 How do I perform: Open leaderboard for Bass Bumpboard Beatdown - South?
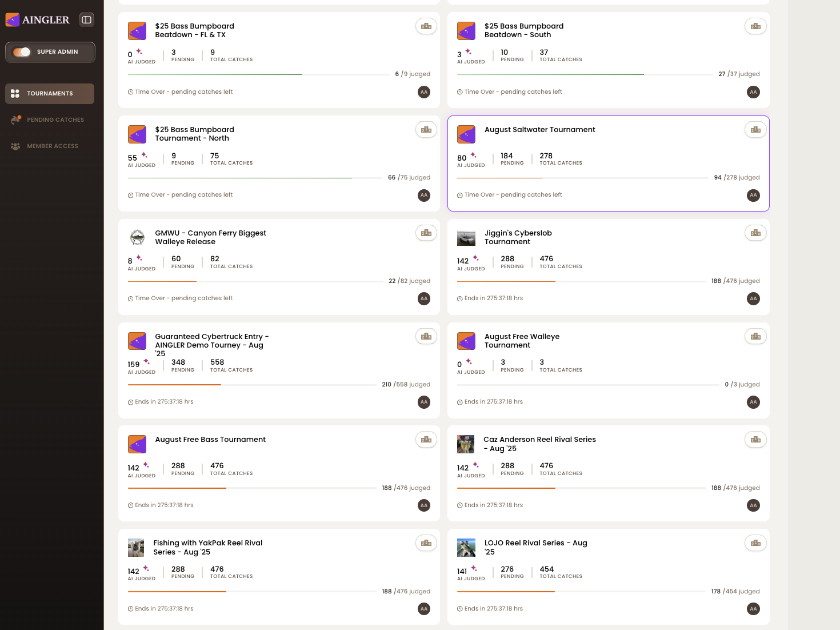pyautogui.click(x=755, y=26)
